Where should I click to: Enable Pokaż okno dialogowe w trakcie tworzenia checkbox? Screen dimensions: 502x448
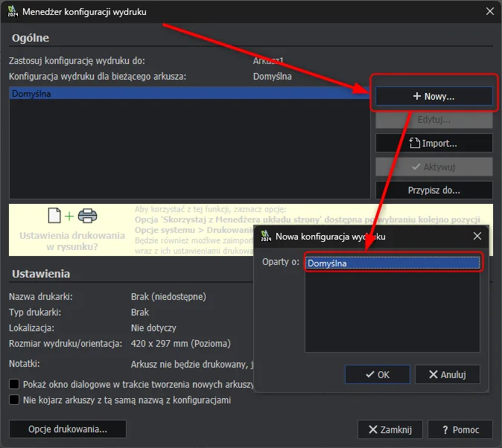tap(14, 384)
